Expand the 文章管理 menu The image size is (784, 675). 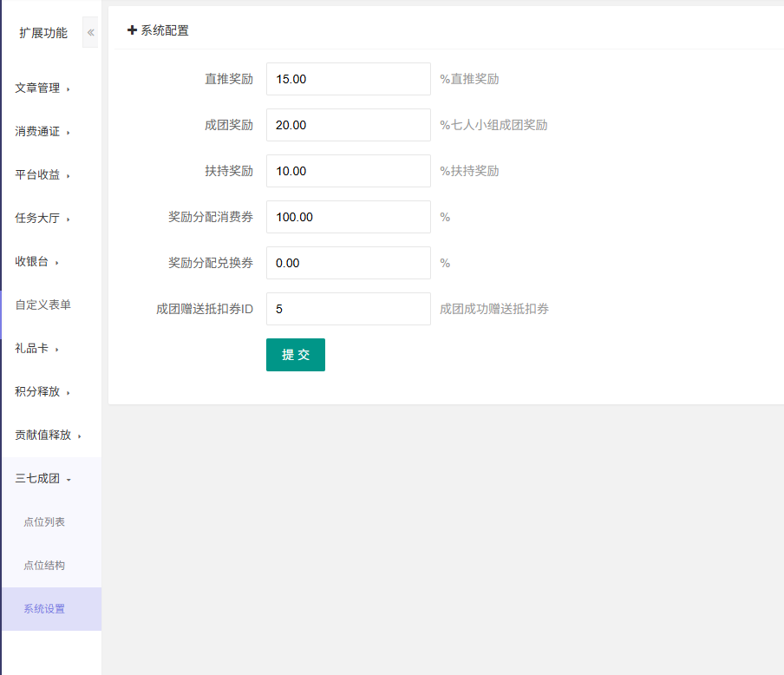pos(42,88)
